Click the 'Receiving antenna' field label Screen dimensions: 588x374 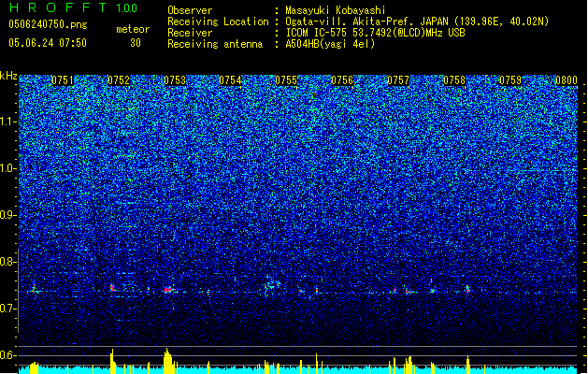215,44
